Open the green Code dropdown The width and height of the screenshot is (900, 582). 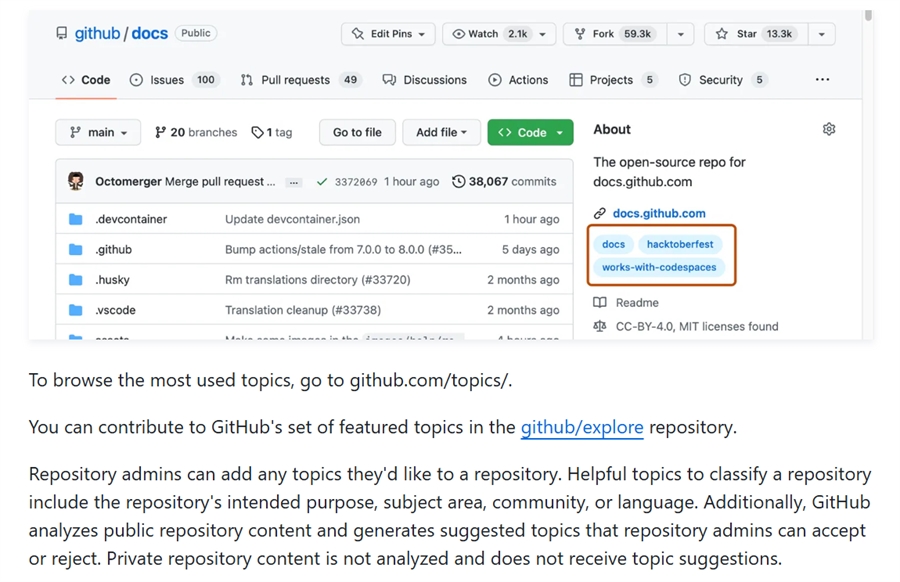tap(530, 132)
